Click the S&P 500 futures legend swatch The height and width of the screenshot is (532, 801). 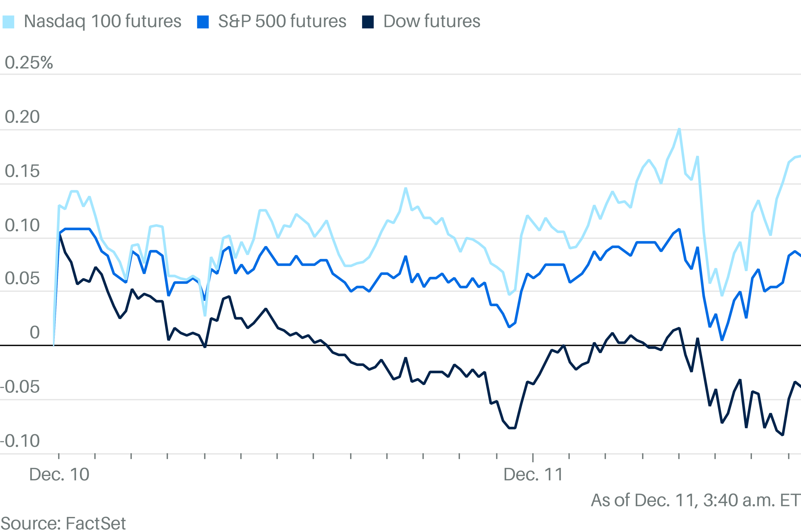[x=203, y=22]
